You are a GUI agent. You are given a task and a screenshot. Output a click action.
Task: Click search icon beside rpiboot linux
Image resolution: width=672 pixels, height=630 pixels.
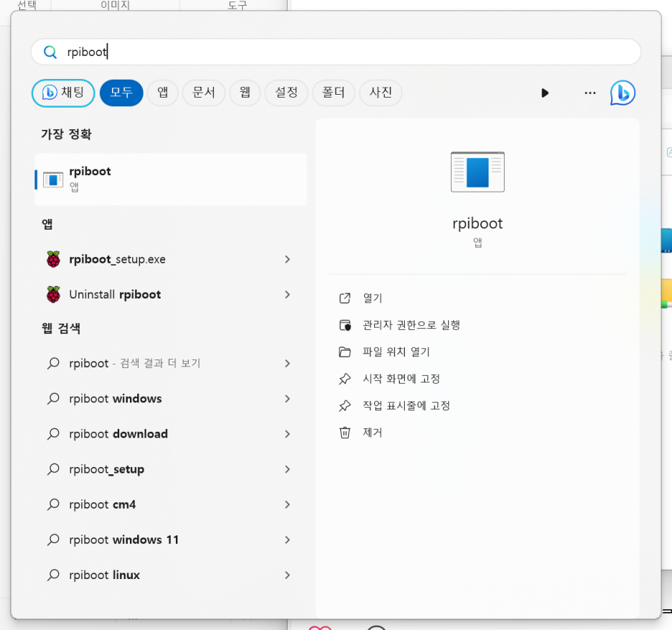[53, 575]
